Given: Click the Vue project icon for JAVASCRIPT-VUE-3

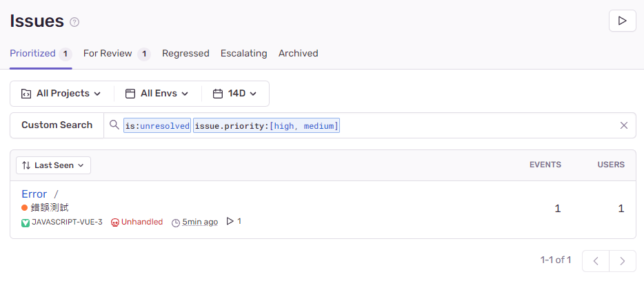Looking at the screenshot, I should pyautogui.click(x=26, y=222).
